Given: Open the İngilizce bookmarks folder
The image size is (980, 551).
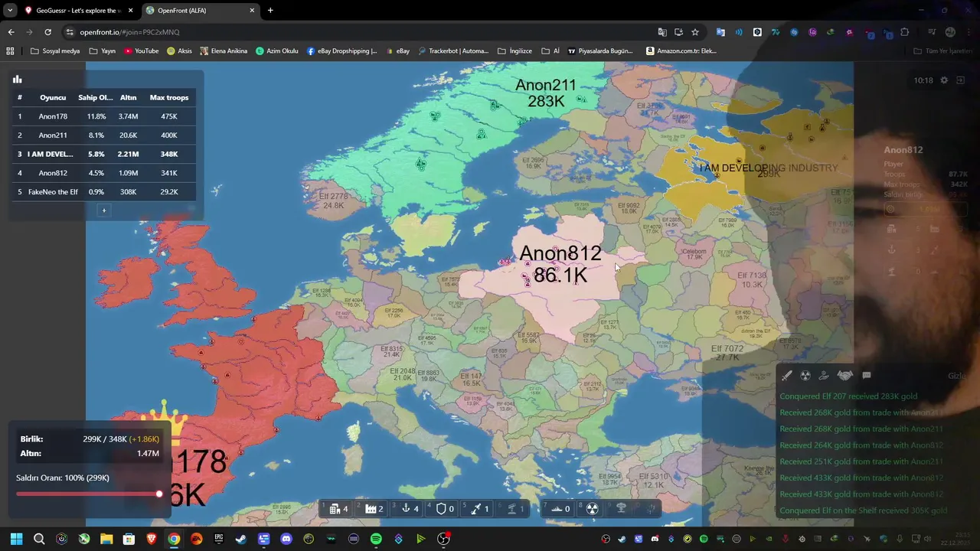Looking at the screenshot, I should tap(514, 51).
